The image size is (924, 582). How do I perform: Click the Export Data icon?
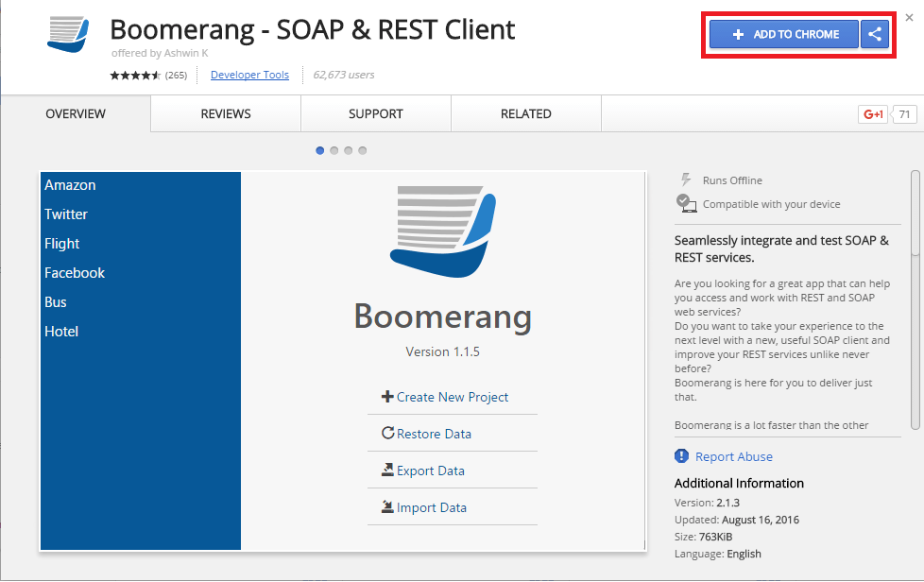[x=385, y=471]
